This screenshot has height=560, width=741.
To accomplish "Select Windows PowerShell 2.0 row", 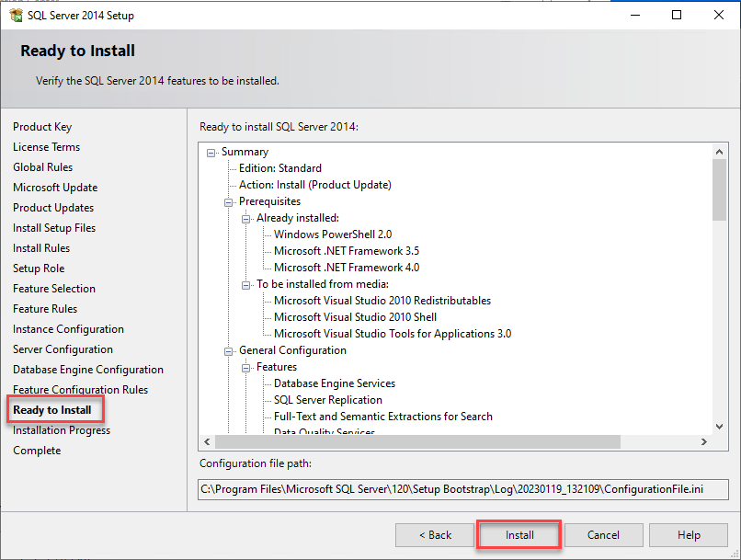I will click(333, 234).
